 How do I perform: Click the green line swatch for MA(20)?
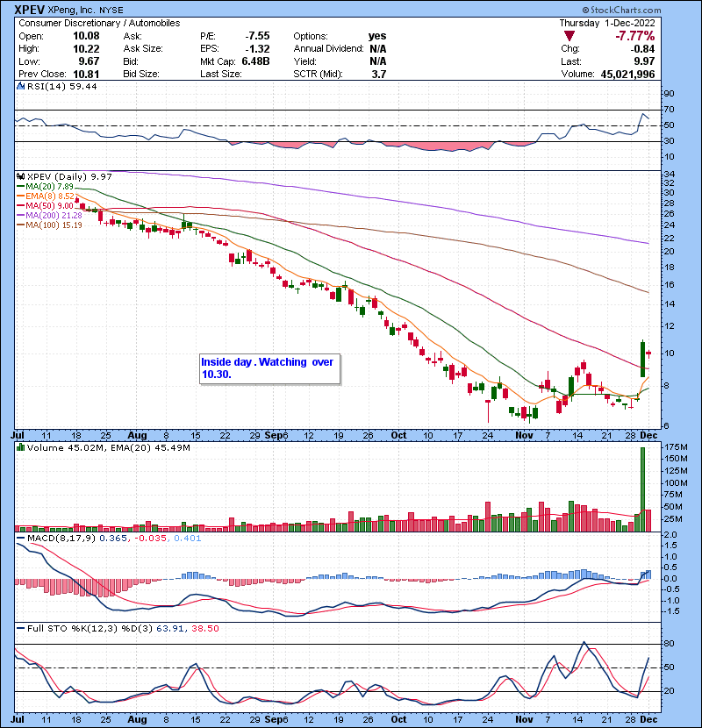click(20, 187)
